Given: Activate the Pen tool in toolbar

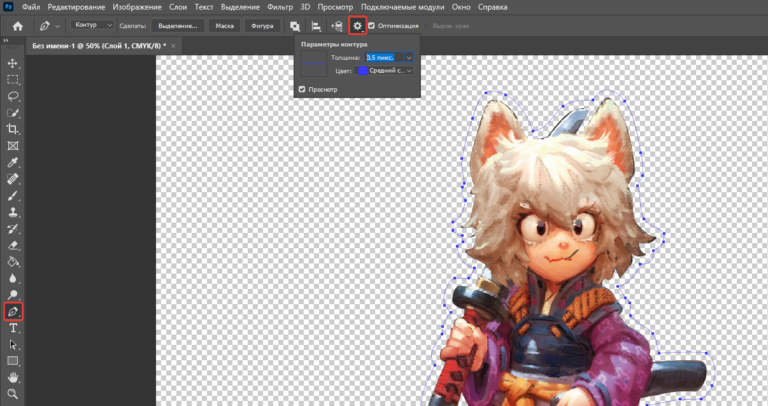Looking at the screenshot, I should tap(13, 312).
